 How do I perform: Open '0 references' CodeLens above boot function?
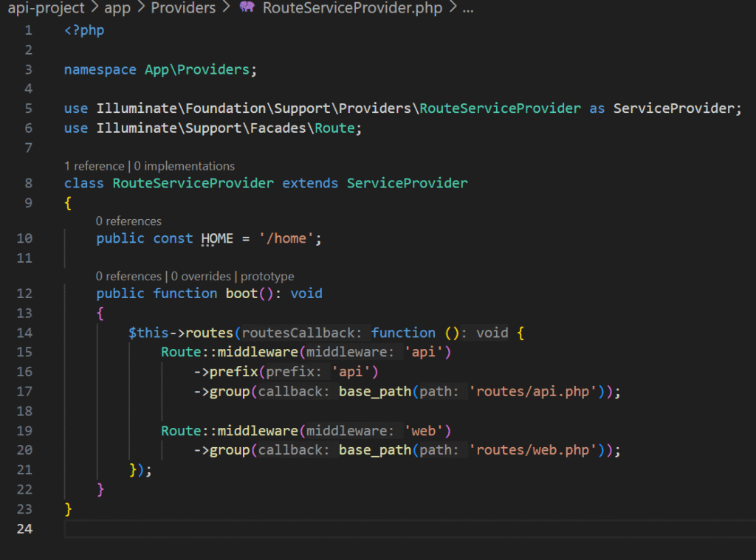point(128,276)
